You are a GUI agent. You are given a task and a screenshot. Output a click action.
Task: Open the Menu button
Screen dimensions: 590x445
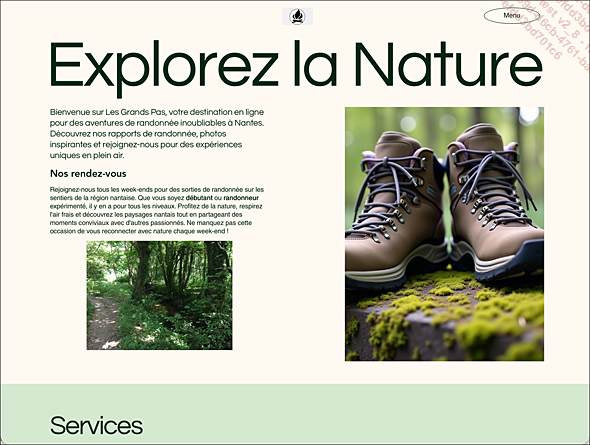click(x=512, y=15)
